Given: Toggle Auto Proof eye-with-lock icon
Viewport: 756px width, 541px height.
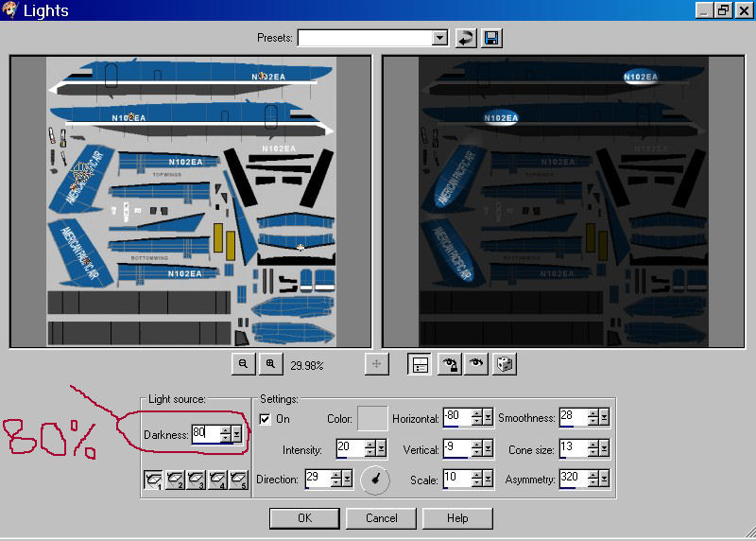Looking at the screenshot, I should 450,364.
